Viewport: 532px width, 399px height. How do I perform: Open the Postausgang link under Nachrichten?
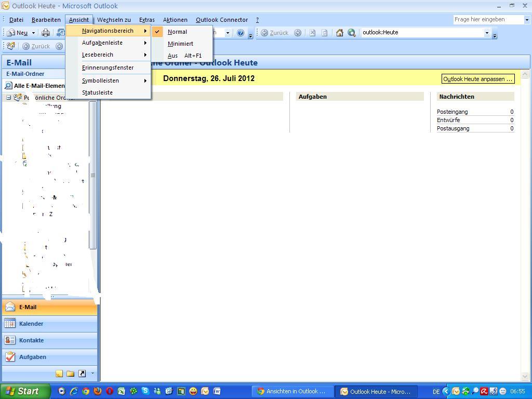(x=453, y=128)
